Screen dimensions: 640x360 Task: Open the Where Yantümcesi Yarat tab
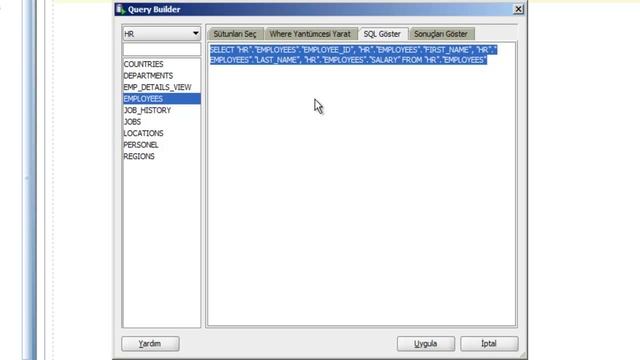[x=310, y=34]
